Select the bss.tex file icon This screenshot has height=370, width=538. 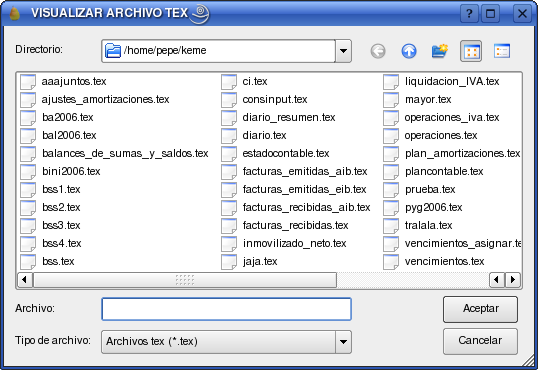(28, 262)
